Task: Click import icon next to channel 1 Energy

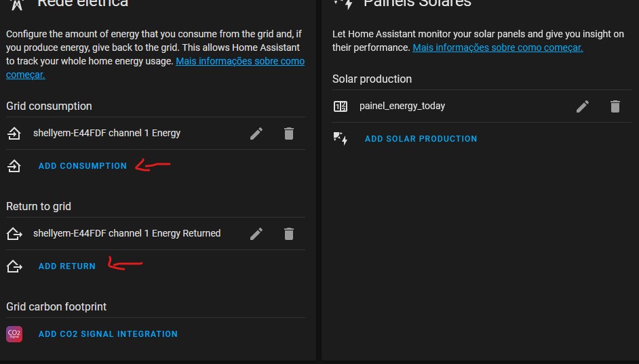Action: tap(14, 133)
